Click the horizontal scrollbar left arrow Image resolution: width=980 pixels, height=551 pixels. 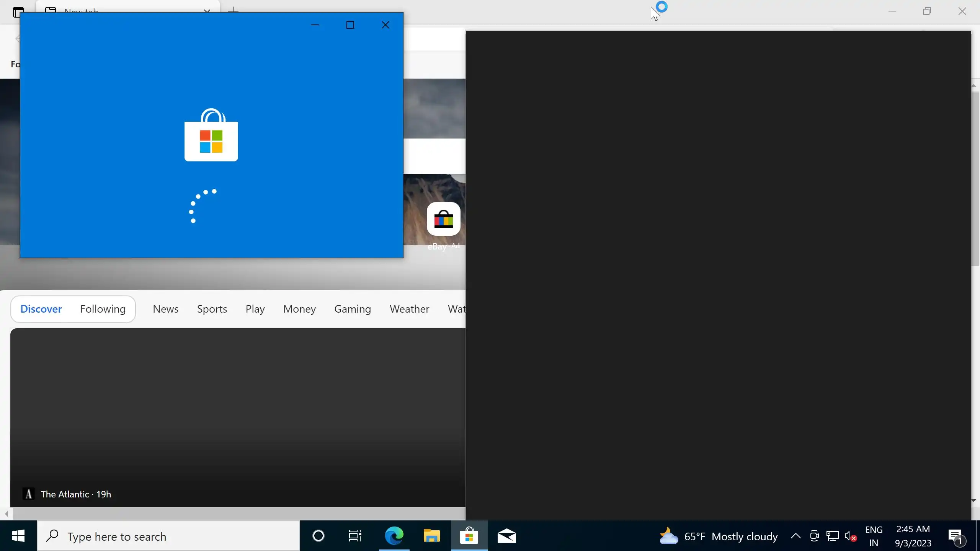7,514
